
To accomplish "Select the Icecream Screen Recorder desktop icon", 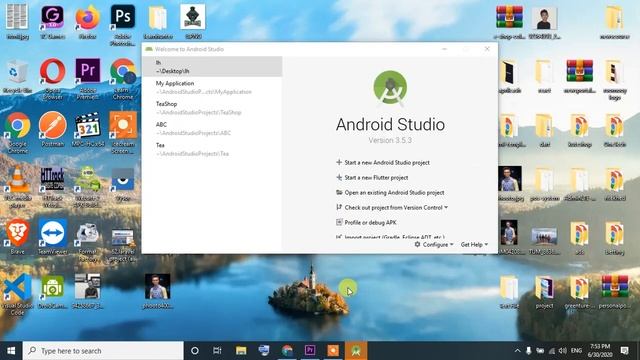I will 122,133.
